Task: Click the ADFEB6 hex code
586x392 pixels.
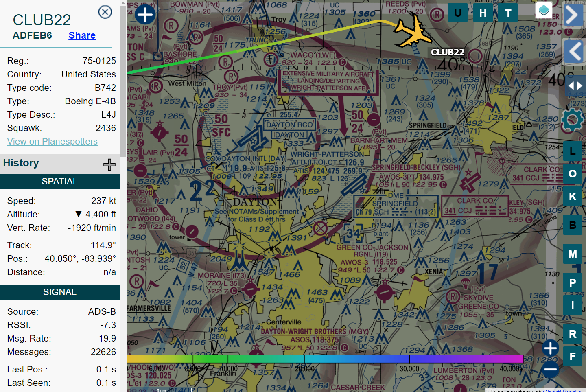Action: (32, 35)
